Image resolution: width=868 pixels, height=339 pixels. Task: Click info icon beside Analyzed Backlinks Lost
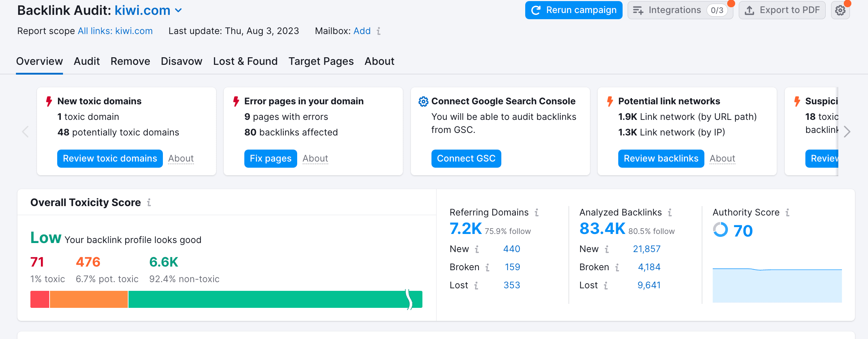click(606, 285)
